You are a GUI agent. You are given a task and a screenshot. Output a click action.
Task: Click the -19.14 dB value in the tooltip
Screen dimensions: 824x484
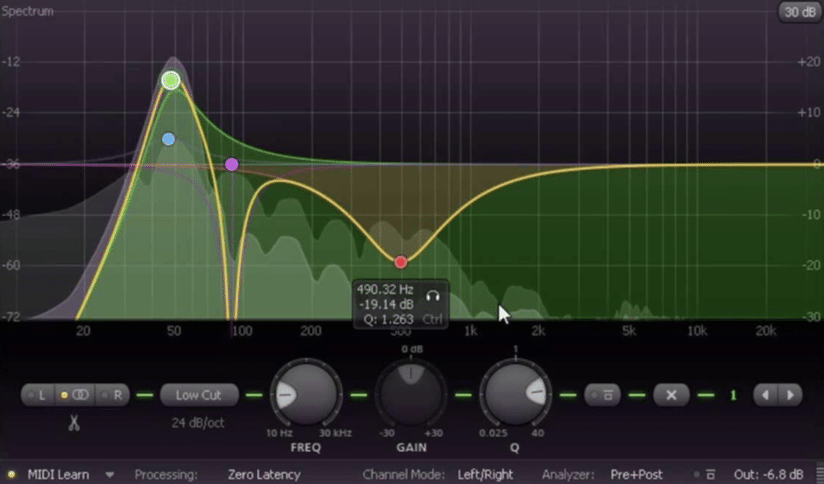pos(386,304)
